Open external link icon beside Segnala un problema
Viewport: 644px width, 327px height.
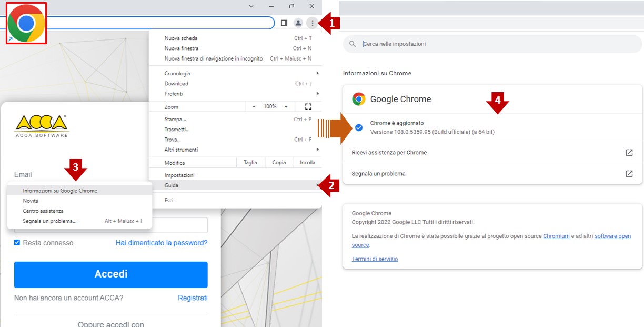click(x=629, y=174)
